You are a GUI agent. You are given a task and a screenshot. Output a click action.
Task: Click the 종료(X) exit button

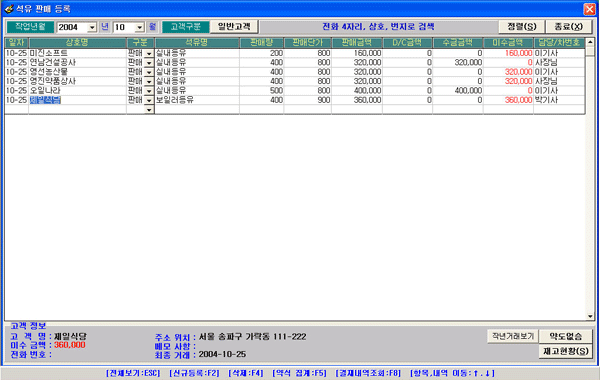pyautogui.click(x=569, y=26)
